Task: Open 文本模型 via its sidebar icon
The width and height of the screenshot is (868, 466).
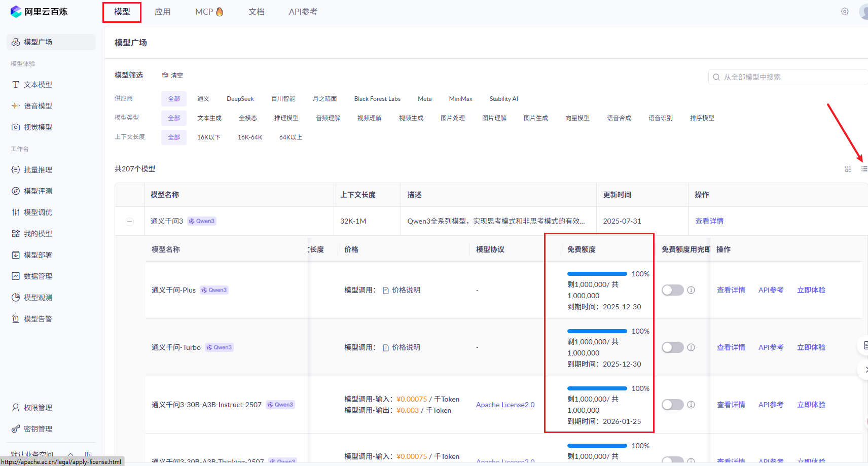Action: pos(16,85)
